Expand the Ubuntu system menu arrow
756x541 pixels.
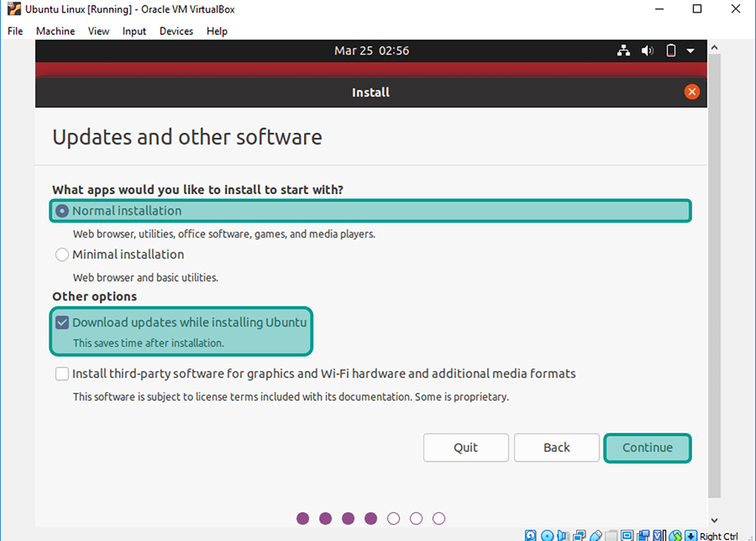coord(691,51)
